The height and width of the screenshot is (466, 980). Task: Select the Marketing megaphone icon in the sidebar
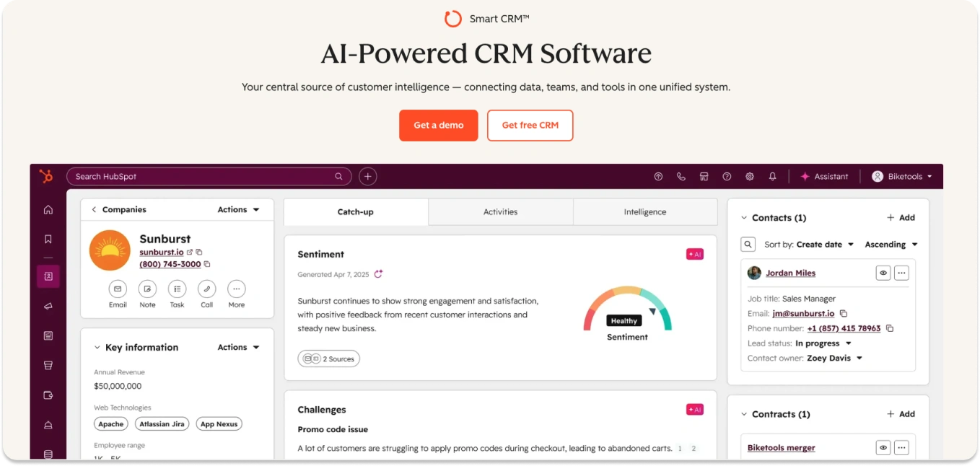[x=48, y=306]
